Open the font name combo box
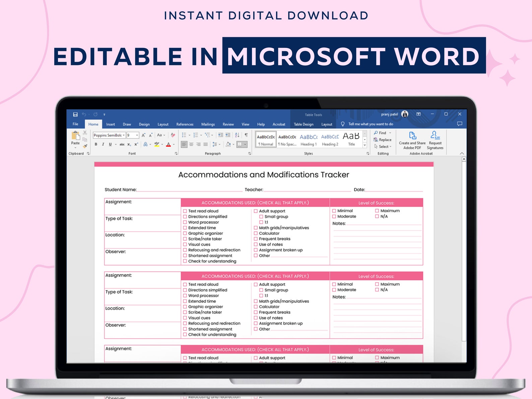Screen dimensions: 532x399 (x=109, y=135)
